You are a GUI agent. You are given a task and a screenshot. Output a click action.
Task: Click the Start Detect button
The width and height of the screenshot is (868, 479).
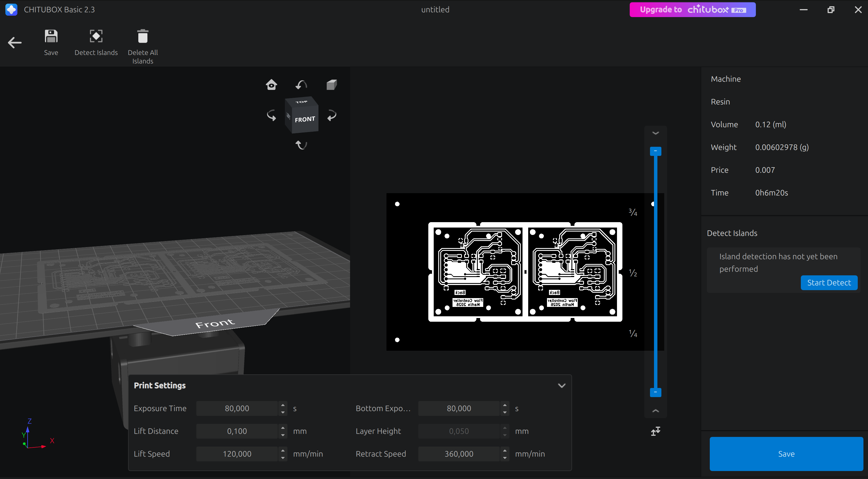(829, 283)
